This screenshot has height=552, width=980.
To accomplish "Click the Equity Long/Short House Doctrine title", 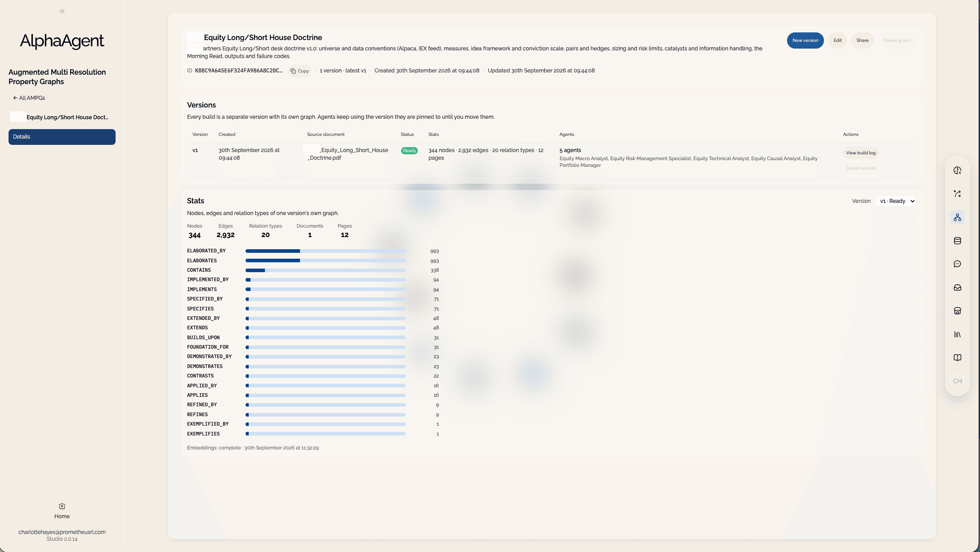I will [263, 38].
